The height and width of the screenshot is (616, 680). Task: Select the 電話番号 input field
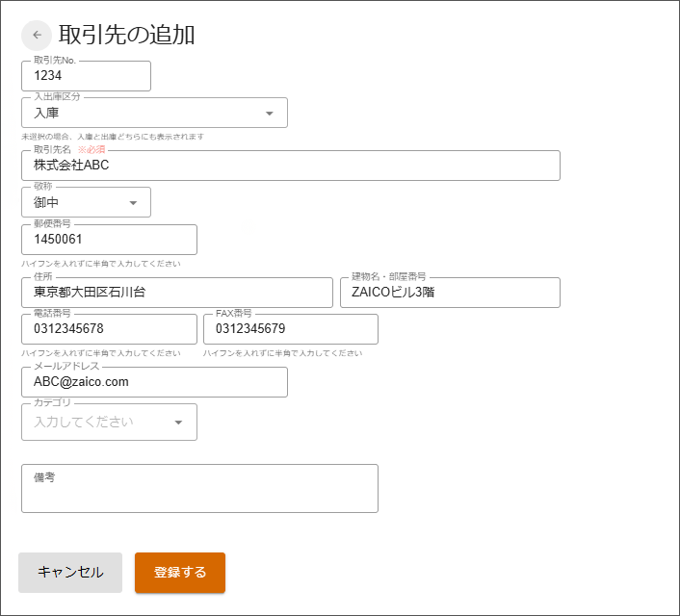click(109, 329)
